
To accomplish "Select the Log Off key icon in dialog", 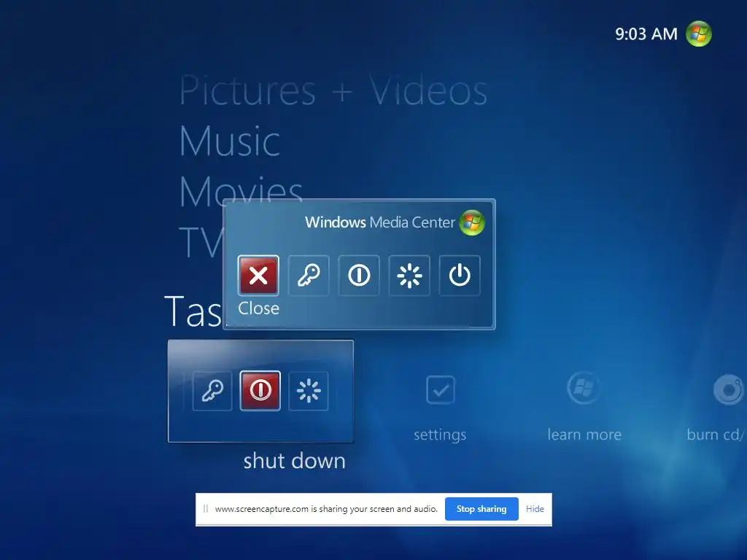I will click(309, 275).
